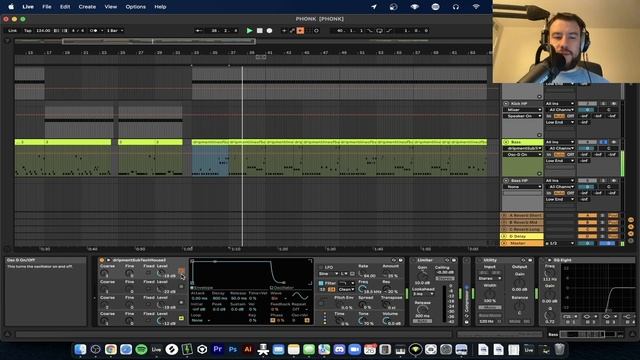This screenshot has width=640, height=360.
Task: Toggle the Automation Arm icon
Action: point(292,31)
